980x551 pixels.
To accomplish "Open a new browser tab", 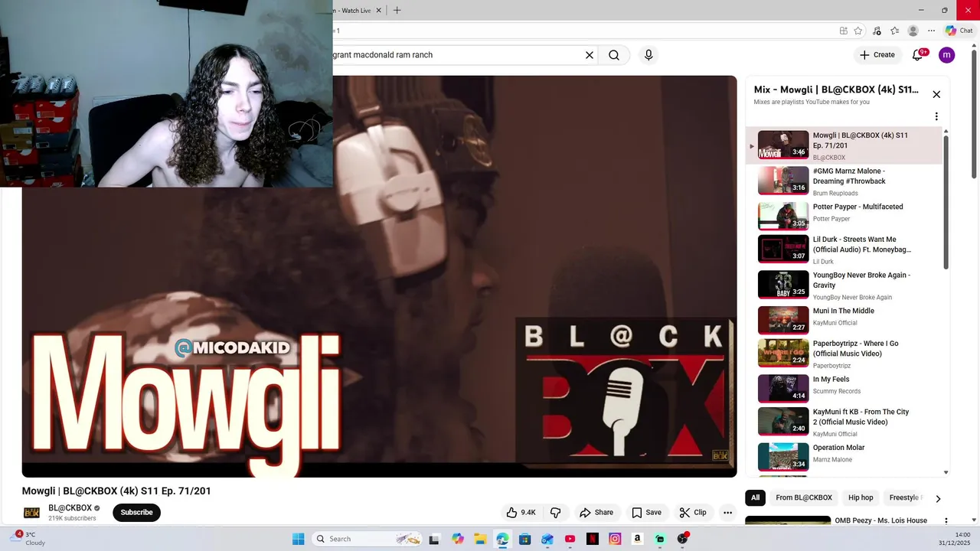I will pos(397,11).
